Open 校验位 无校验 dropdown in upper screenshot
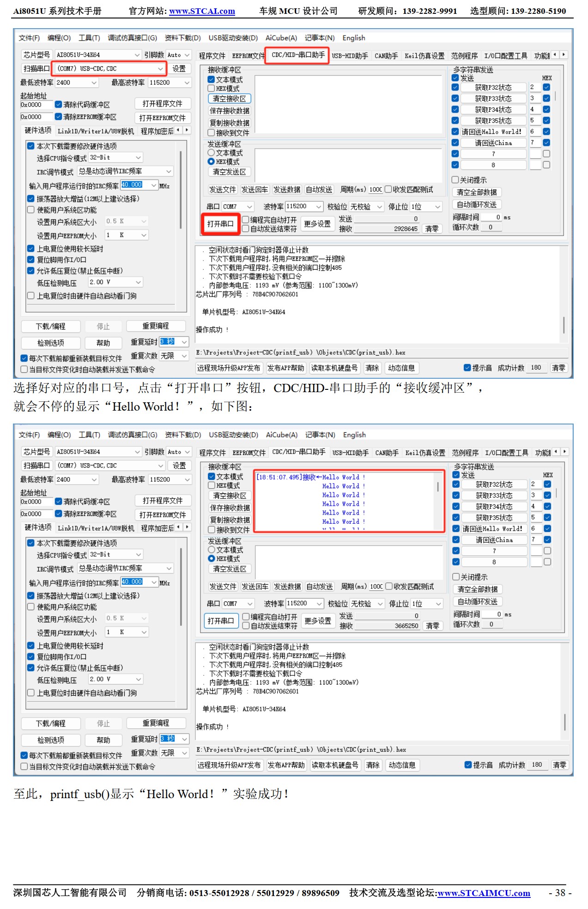Screen dimensions: 588x909 (366, 206)
